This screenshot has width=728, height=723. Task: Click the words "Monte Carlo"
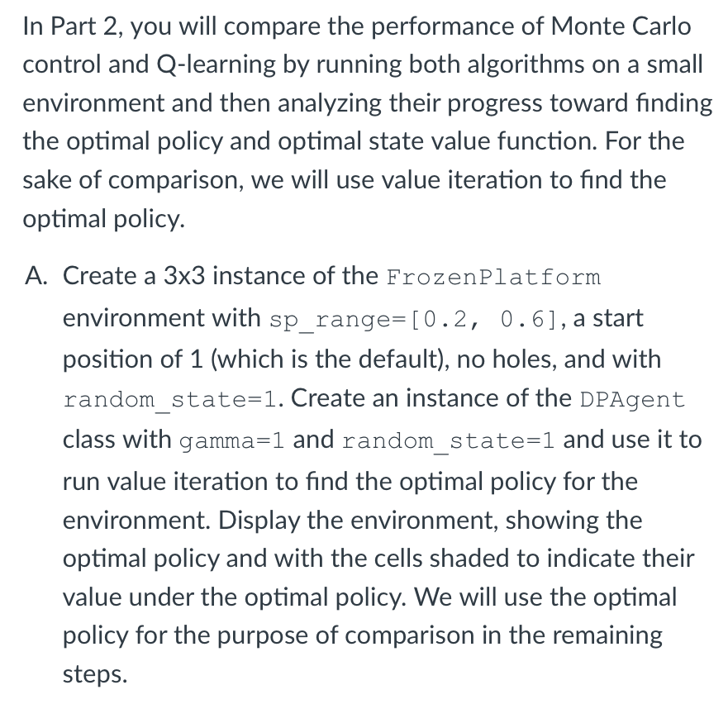(621, 26)
